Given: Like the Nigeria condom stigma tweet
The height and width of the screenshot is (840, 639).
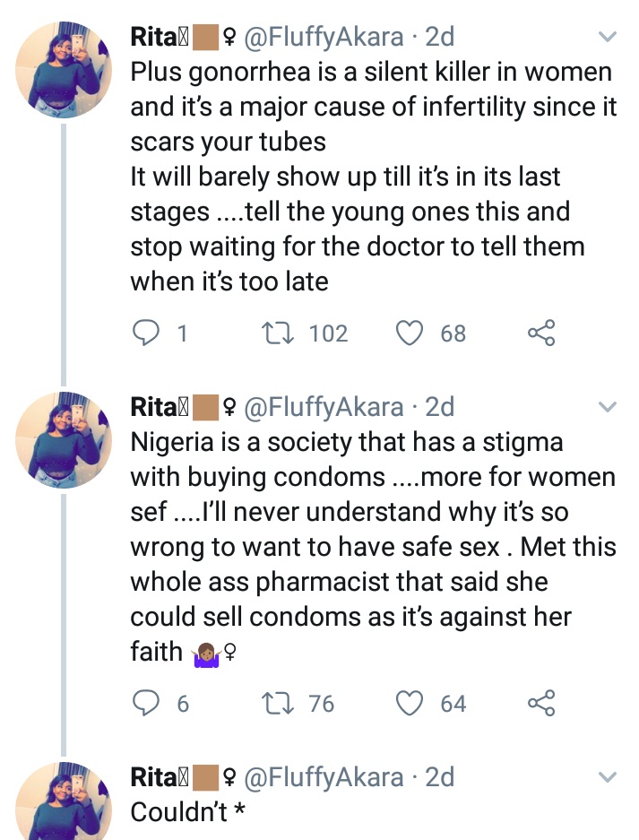Looking at the screenshot, I should pos(410,704).
